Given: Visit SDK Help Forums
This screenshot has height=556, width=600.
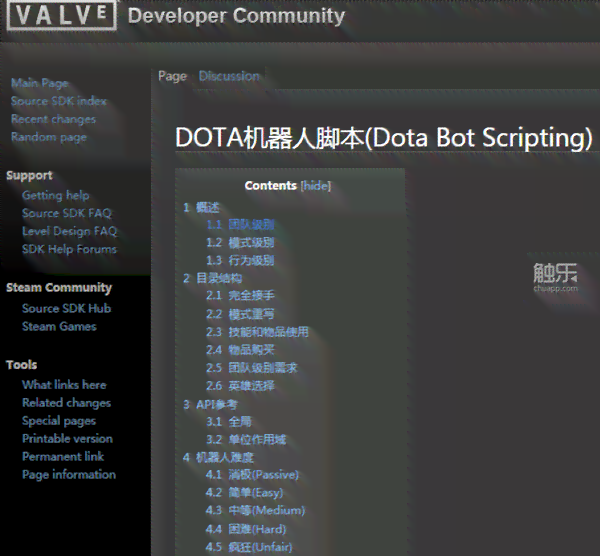Looking at the screenshot, I should [69, 249].
